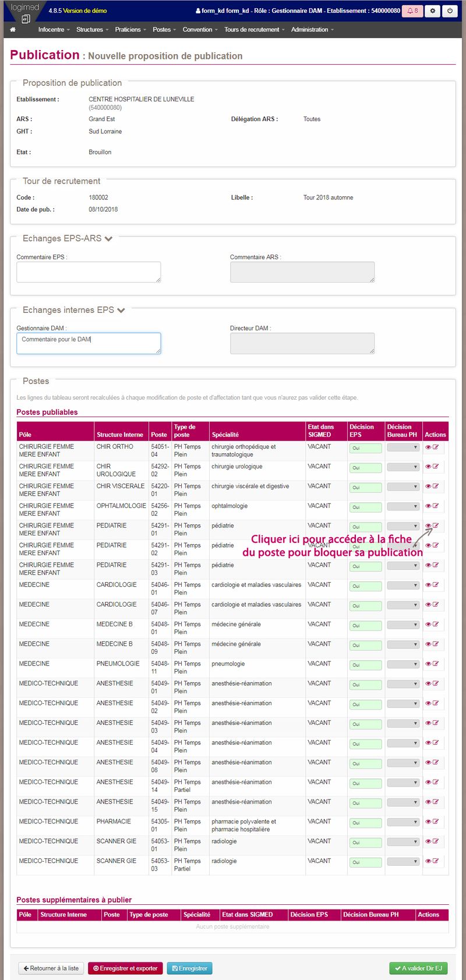Edit poste 54051-04 with pencil icon
Image resolution: width=466 pixels, height=980 pixels.
(436, 447)
